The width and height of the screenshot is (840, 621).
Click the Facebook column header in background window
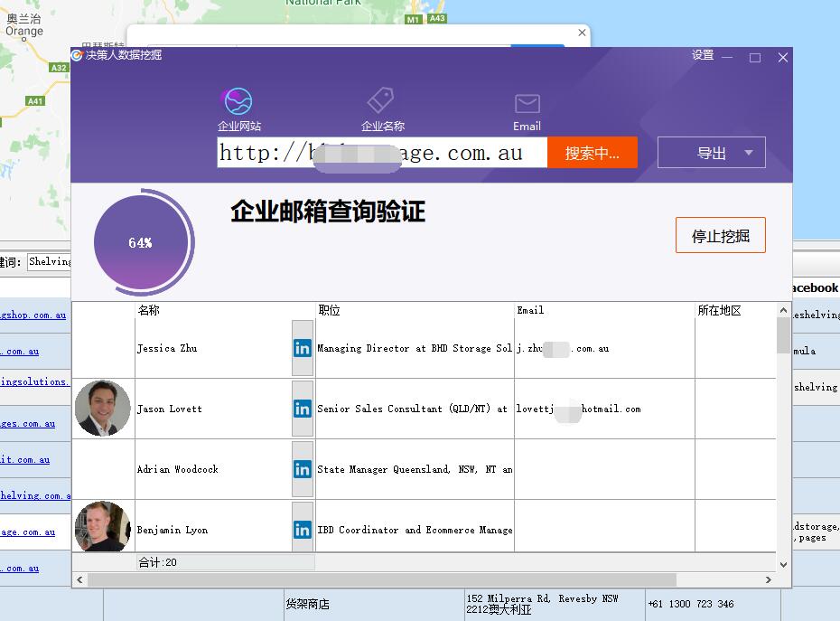[816, 288]
